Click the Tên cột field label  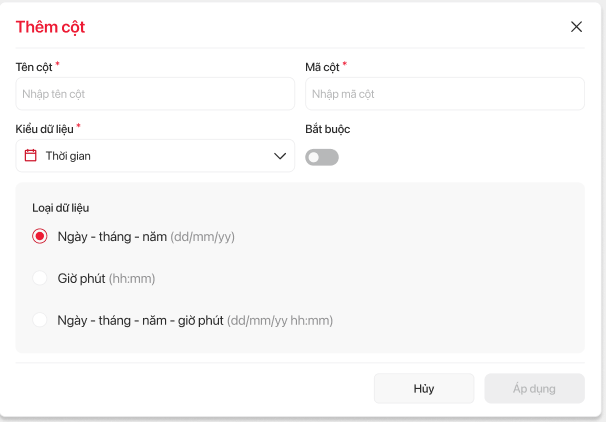click(x=34, y=67)
